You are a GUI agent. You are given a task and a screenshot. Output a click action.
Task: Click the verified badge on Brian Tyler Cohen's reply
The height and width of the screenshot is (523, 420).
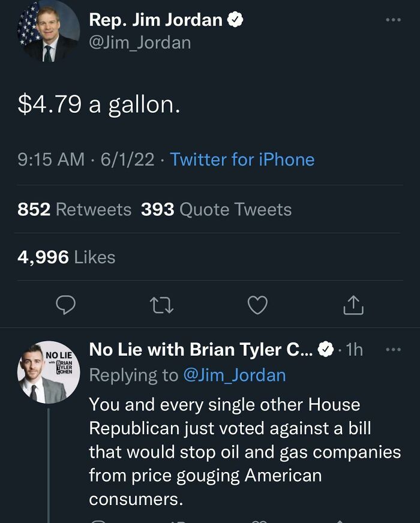coord(325,348)
